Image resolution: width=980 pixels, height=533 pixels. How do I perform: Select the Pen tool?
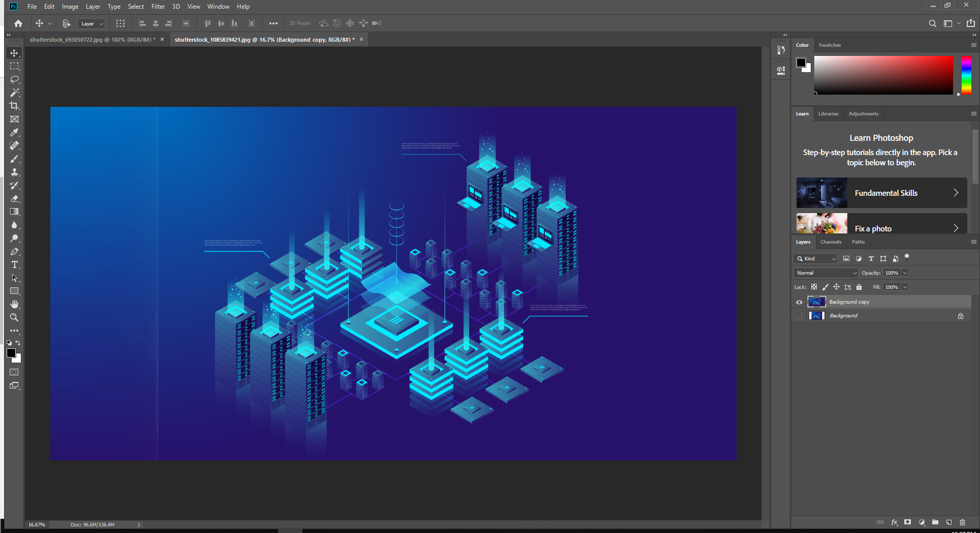click(14, 251)
